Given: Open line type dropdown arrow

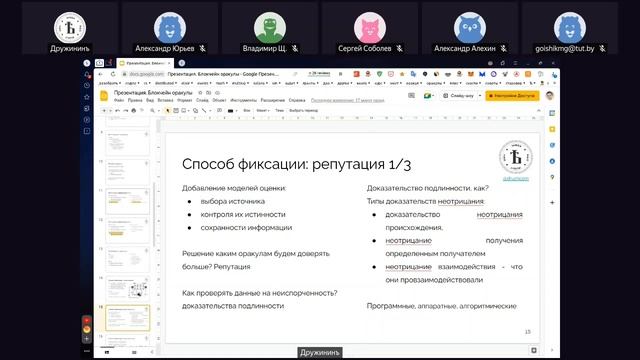Looking at the screenshot, I should click(210, 111).
